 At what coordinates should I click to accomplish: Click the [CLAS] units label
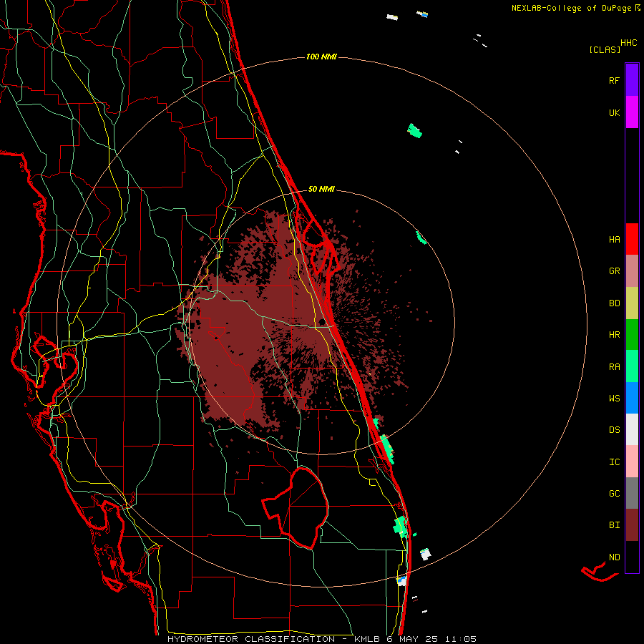(x=605, y=49)
